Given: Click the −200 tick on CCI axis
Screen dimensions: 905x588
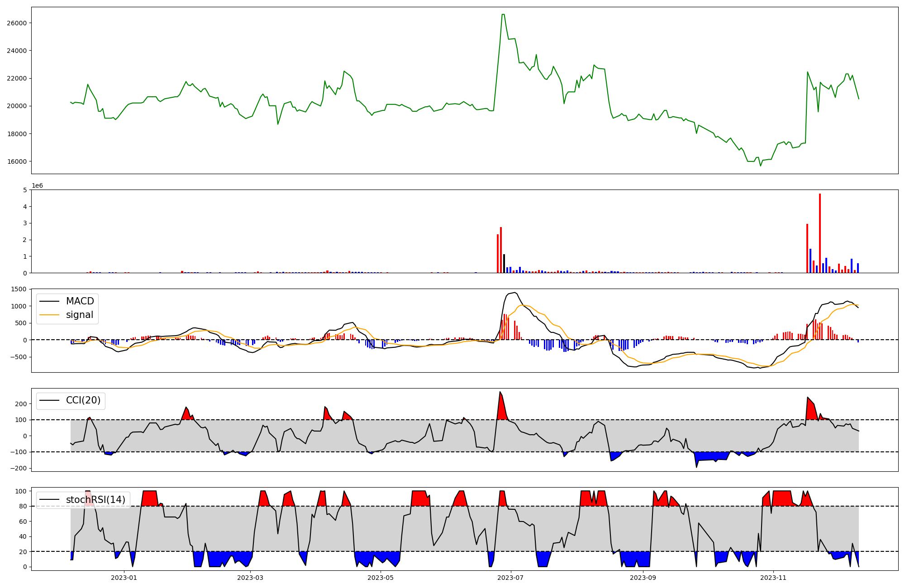Looking at the screenshot, I should pos(18,468).
